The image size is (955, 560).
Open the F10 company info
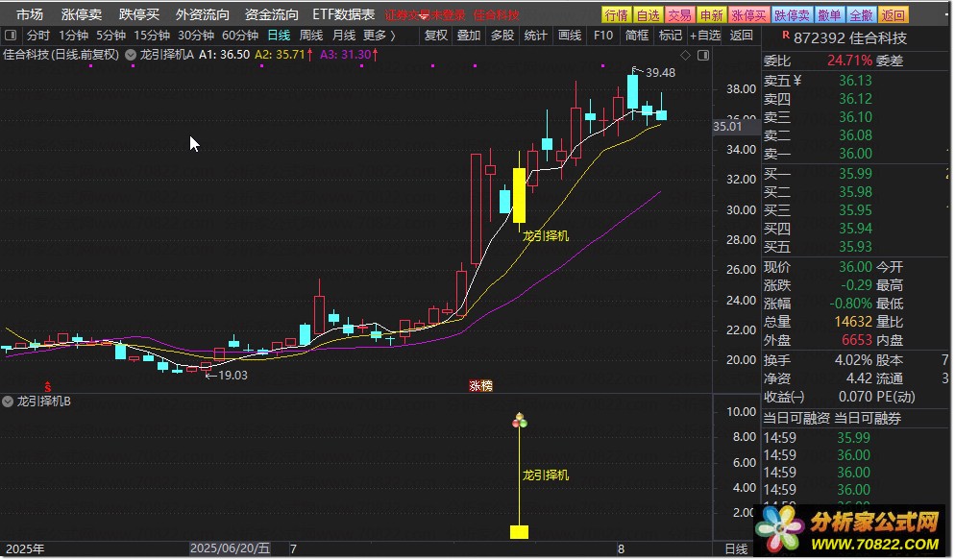pos(603,36)
